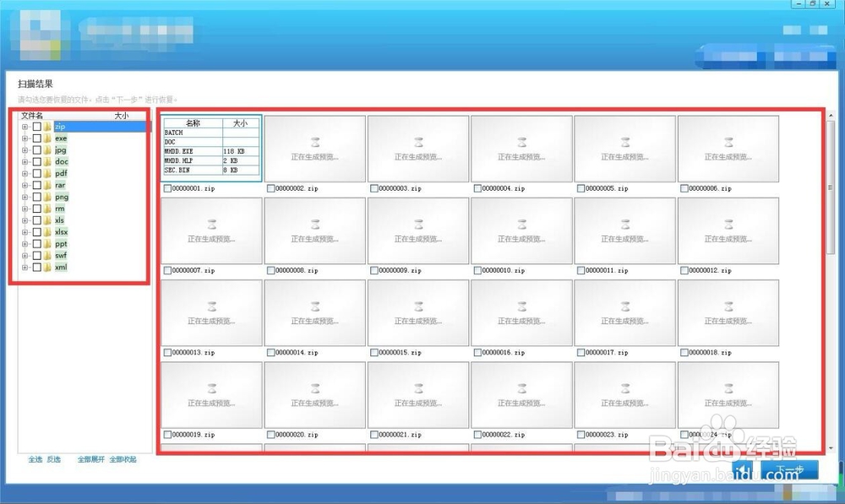Click the 下一步 next button
Screen dimensions: 845x504
coord(789,469)
